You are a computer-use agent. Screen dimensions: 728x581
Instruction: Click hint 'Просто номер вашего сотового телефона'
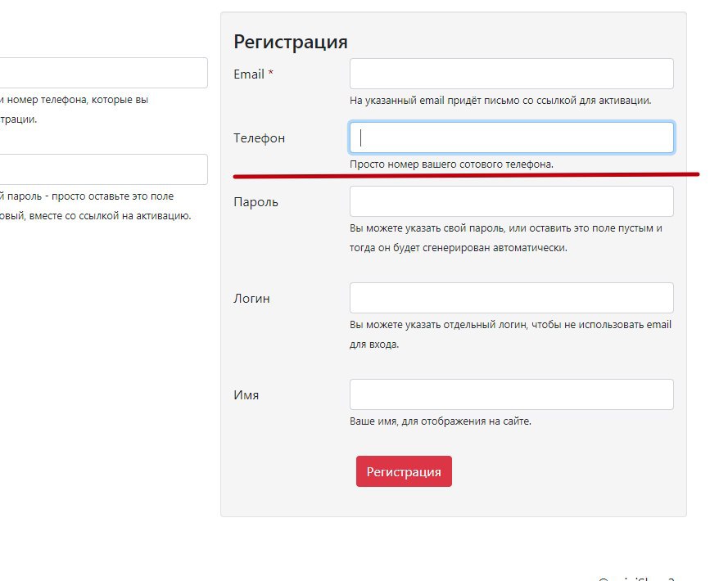(x=451, y=164)
